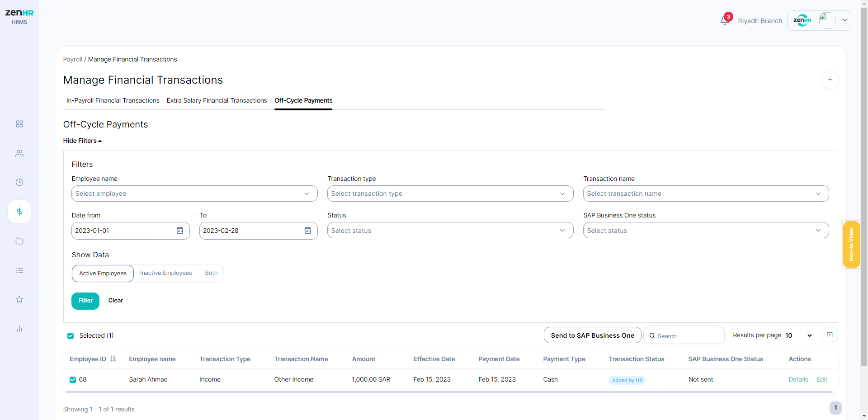Open the How-to Video side tab
Viewport: 868px width, 420px height.
point(852,245)
